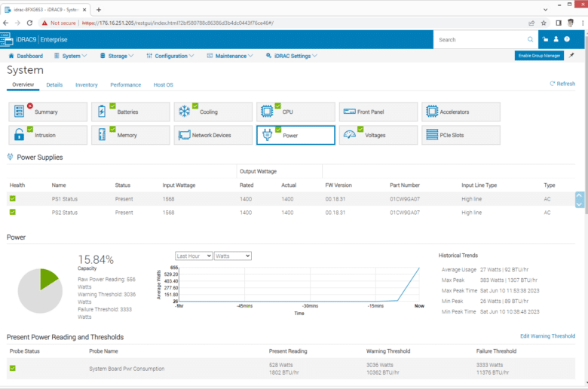Switch to the Performance tab

126,84
